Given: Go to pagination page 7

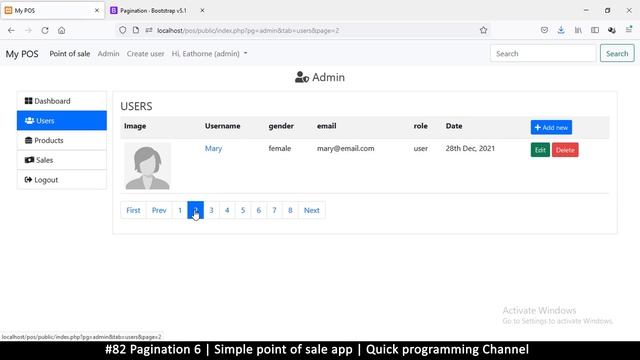Looking at the screenshot, I should pos(274,210).
